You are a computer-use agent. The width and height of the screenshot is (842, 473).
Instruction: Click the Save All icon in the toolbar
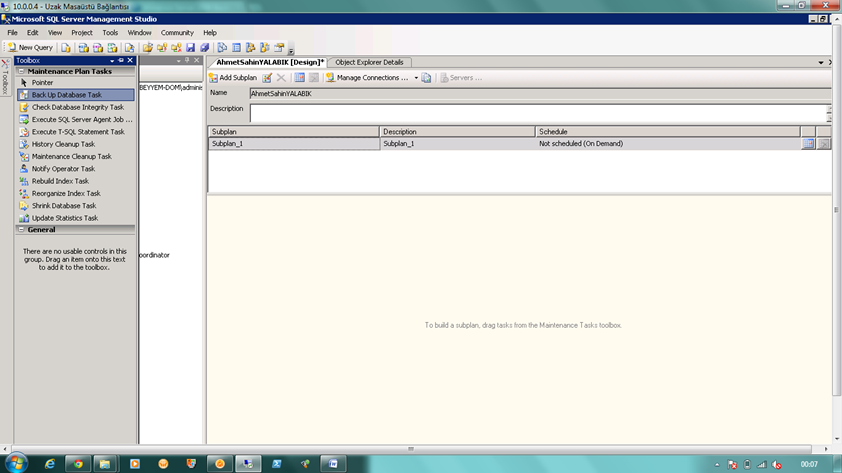coord(205,48)
